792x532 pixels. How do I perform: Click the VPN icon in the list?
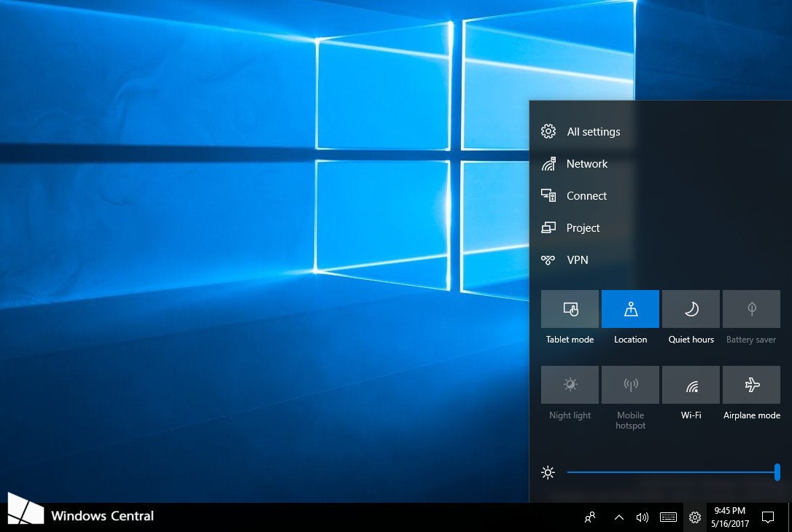tap(548, 260)
